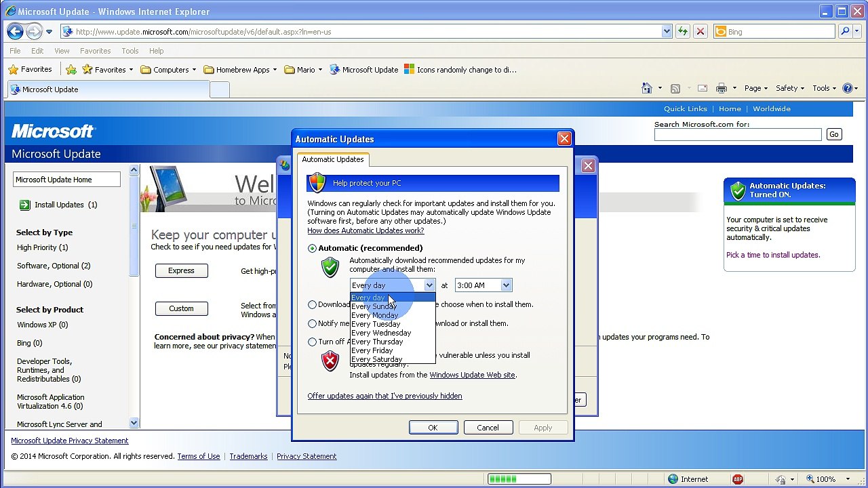Click in the Search Microsoft.com input field

tap(738, 134)
